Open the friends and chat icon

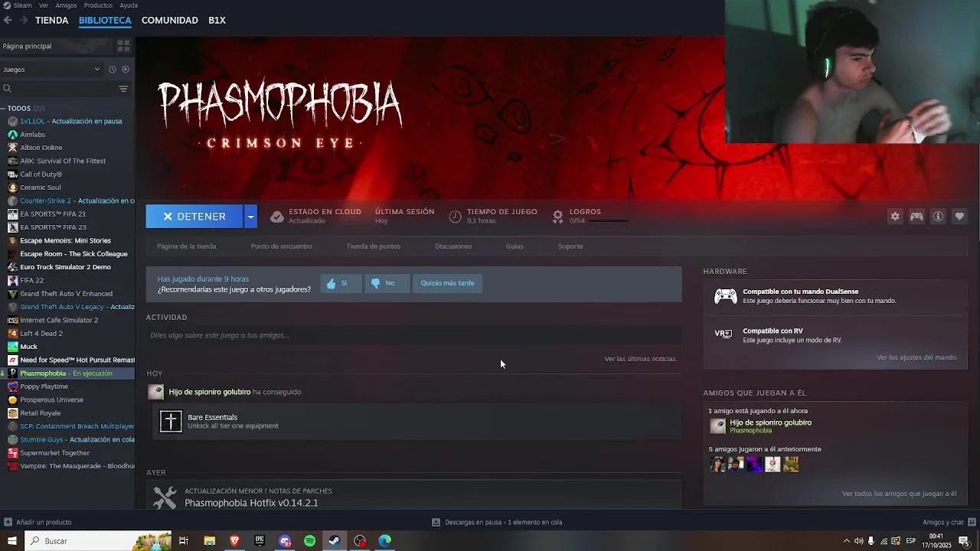(972, 522)
